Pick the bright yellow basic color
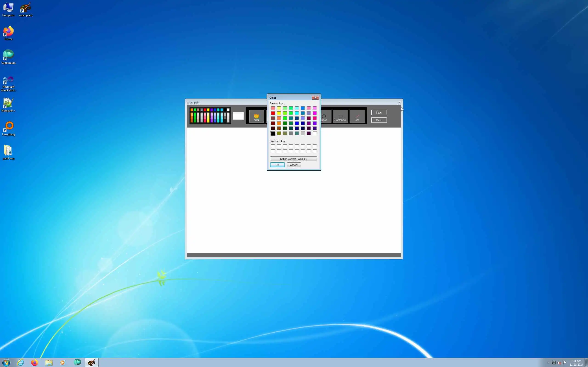This screenshot has height=367, width=588. [279, 113]
